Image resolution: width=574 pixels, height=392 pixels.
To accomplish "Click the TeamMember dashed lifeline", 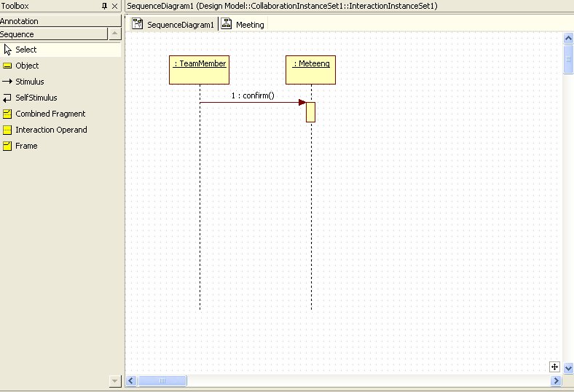I will [200, 197].
